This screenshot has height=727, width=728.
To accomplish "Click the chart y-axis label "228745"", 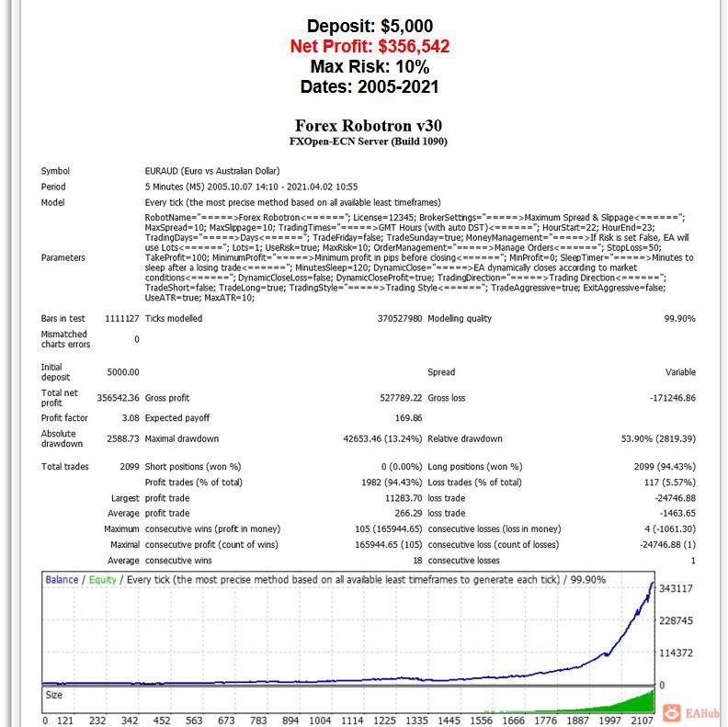I will pos(676,620).
